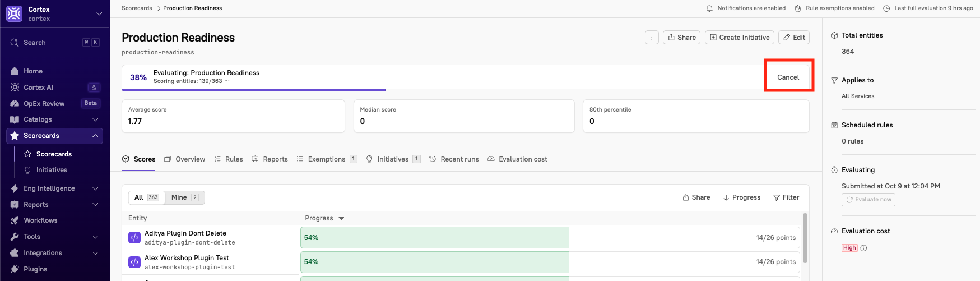Open Aditya Plugin Dont Delete entity
Viewport: 980px width, 281px height.
(x=185, y=233)
